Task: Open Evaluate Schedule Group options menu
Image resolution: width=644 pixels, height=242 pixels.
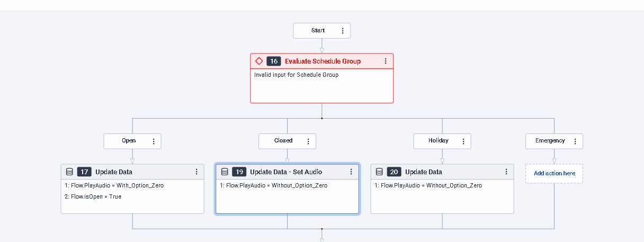Action: pyautogui.click(x=386, y=61)
